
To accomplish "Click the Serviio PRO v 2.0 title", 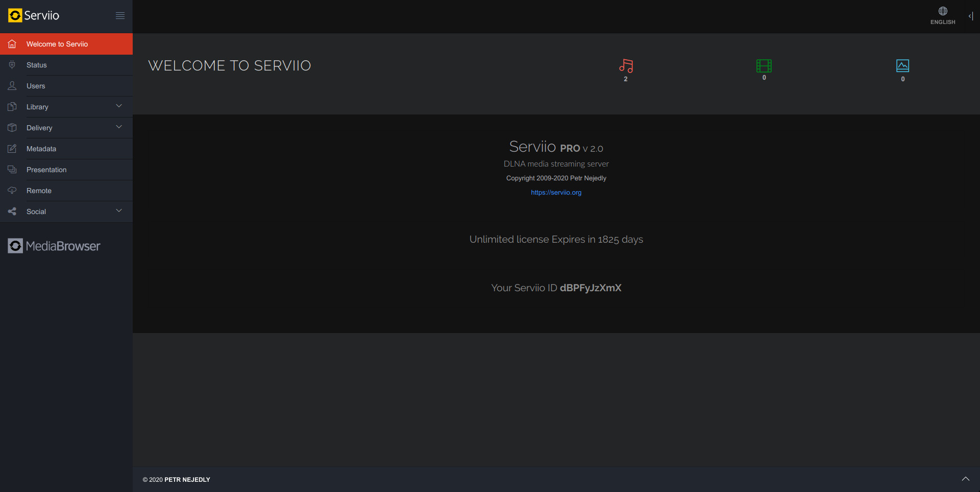I will tap(556, 147).
